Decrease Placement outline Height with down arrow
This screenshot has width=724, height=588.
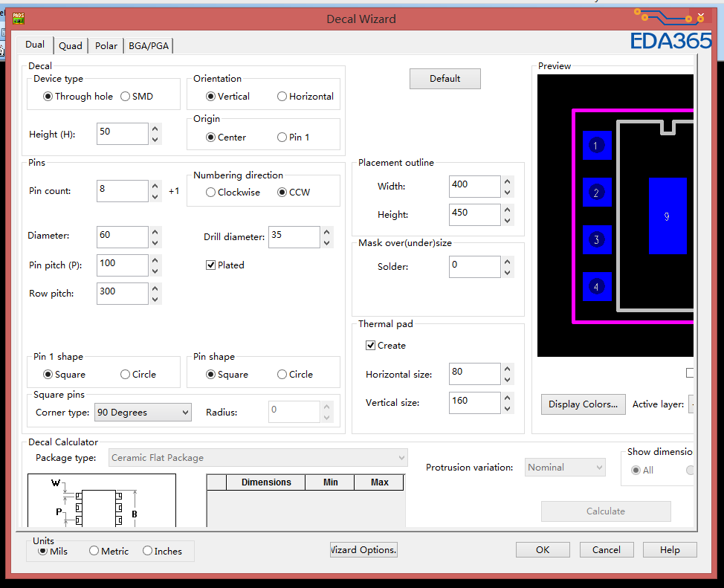(508, 220)
